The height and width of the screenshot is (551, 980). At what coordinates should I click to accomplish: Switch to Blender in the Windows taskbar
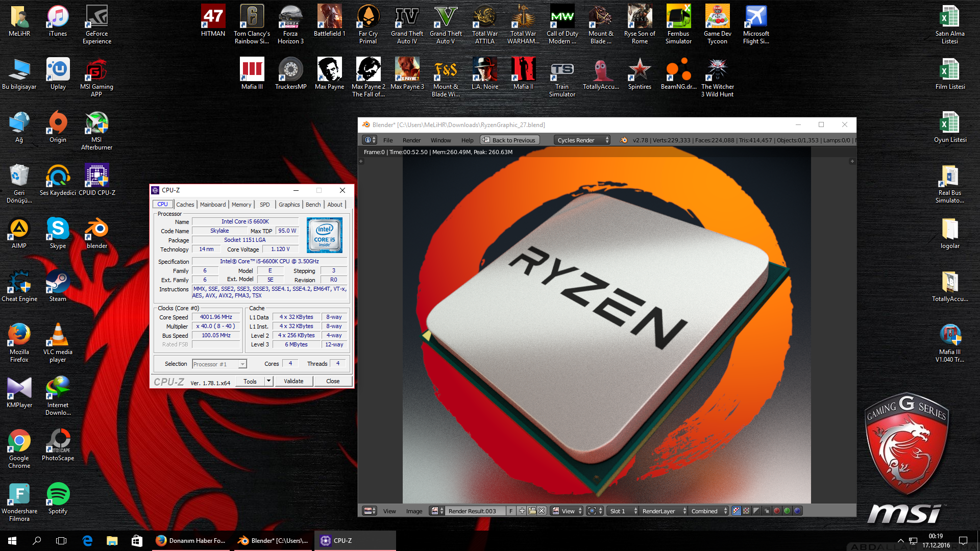[274, 541]
